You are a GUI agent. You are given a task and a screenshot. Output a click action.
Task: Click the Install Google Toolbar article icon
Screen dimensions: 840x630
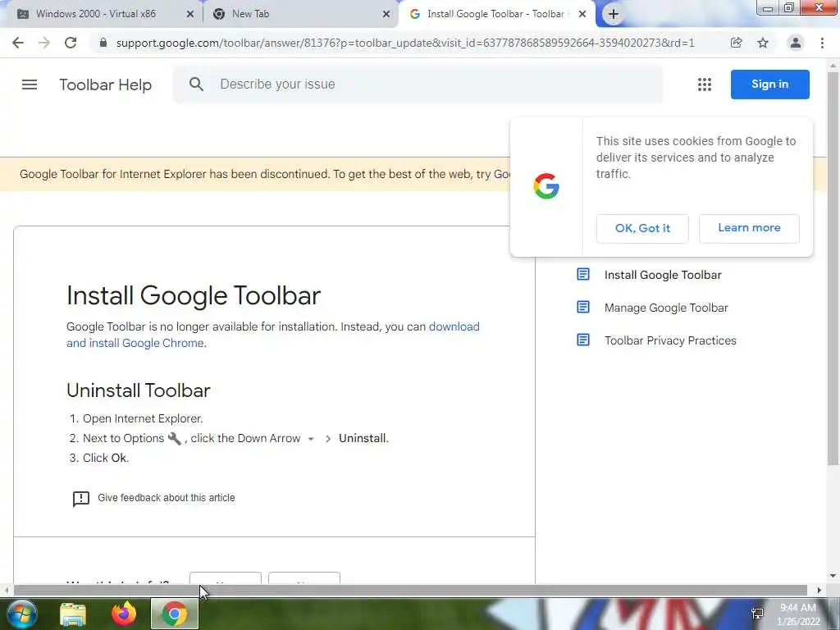pyautogui.click(x=583, y=274)
